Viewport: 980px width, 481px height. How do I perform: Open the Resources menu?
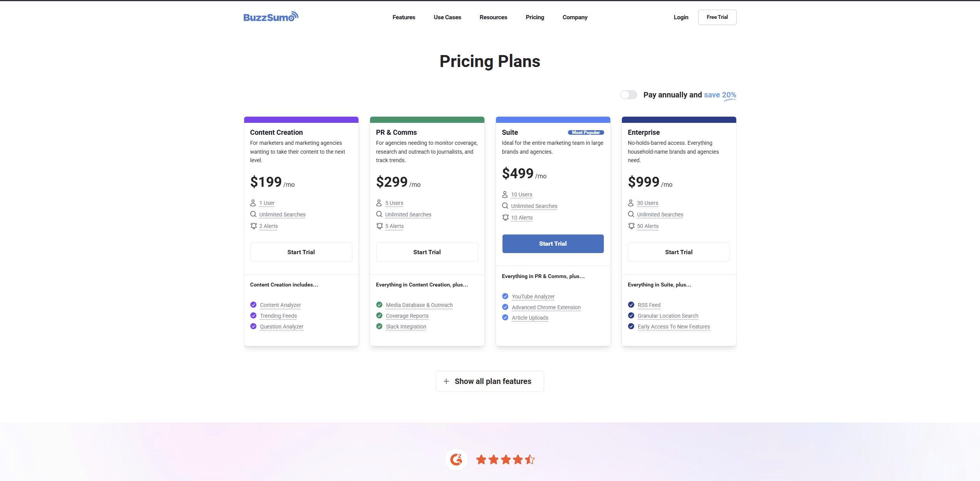click(493, 17)
